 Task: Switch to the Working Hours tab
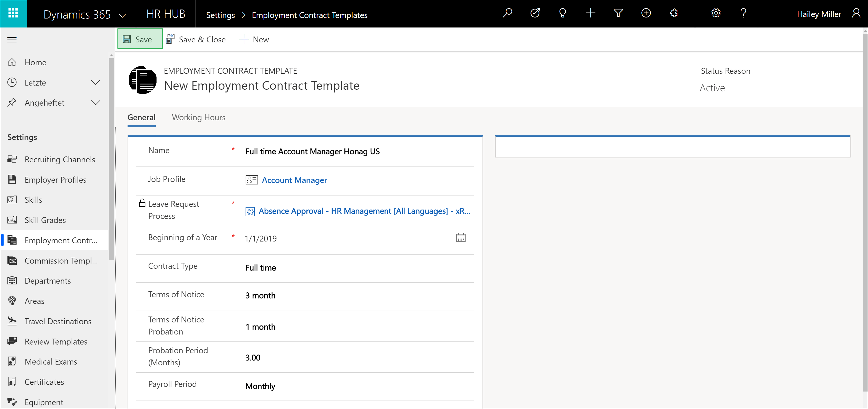(x=198, y=117)
